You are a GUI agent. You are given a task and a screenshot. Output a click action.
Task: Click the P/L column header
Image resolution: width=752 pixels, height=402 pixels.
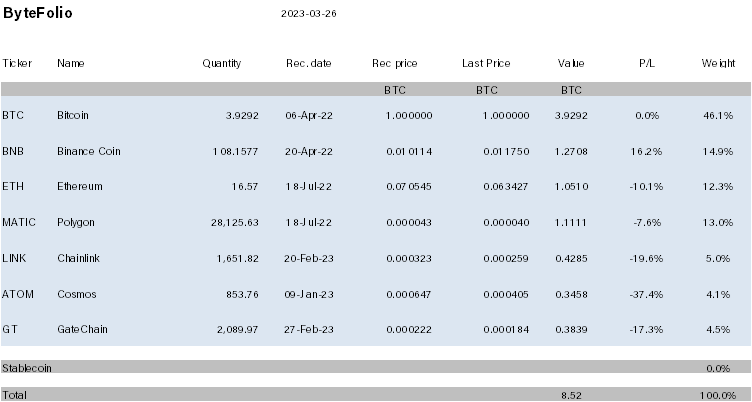point(646,63)
